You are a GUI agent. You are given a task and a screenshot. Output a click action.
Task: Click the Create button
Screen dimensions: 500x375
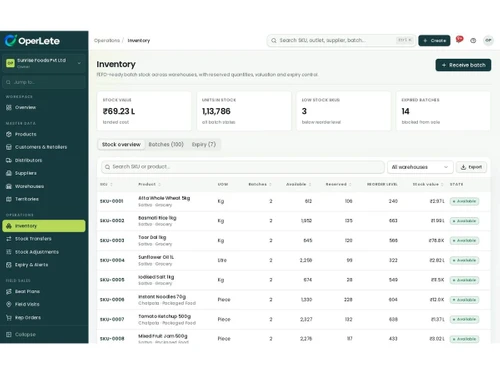coord(434,40)
